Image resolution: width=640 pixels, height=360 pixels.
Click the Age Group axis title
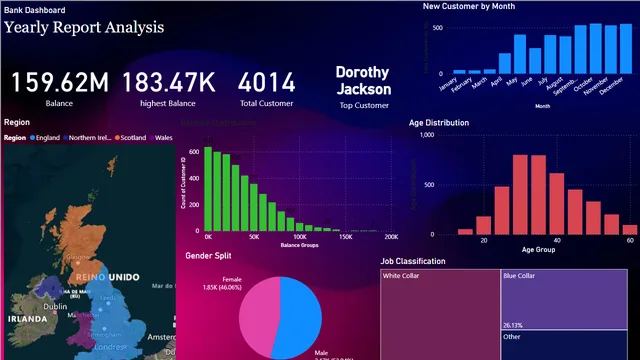click(538, 249)
